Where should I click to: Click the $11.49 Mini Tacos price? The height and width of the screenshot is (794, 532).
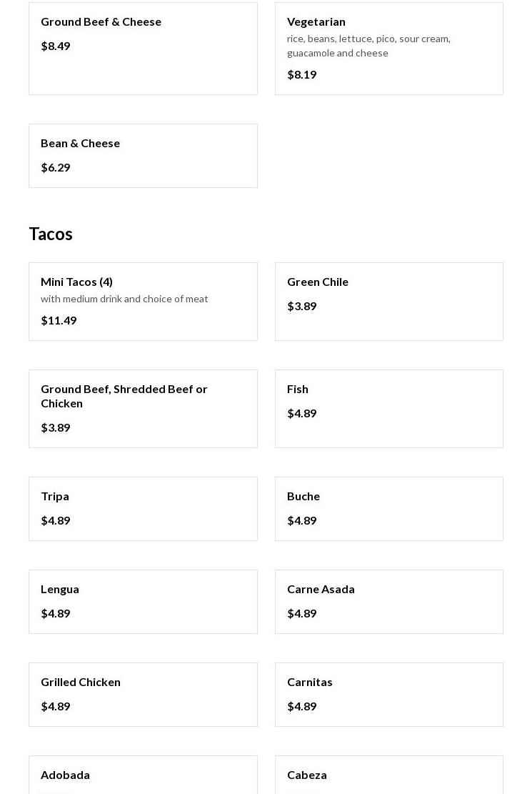point(59,320)
